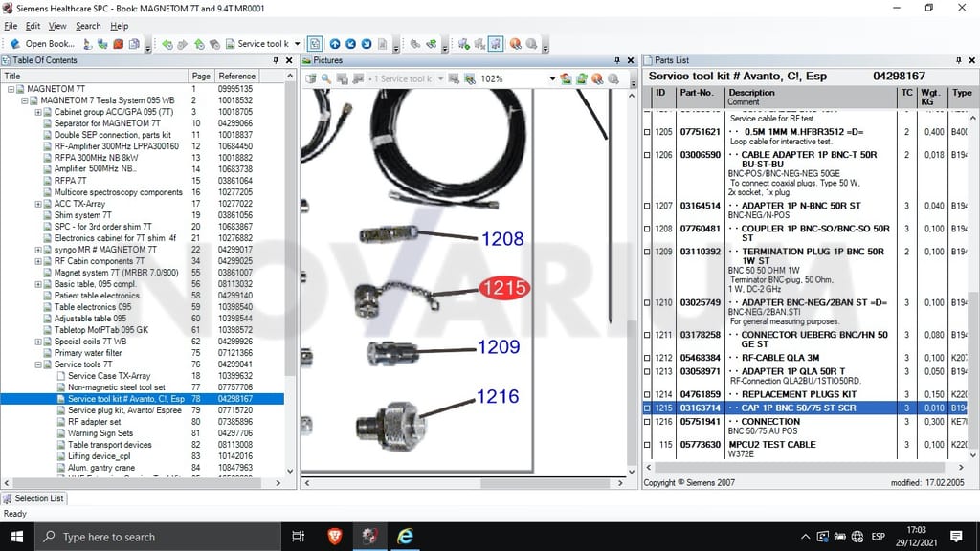The image size is (980, 551).
Task: Pin the Parts List panel
Action: pos(959,60)
